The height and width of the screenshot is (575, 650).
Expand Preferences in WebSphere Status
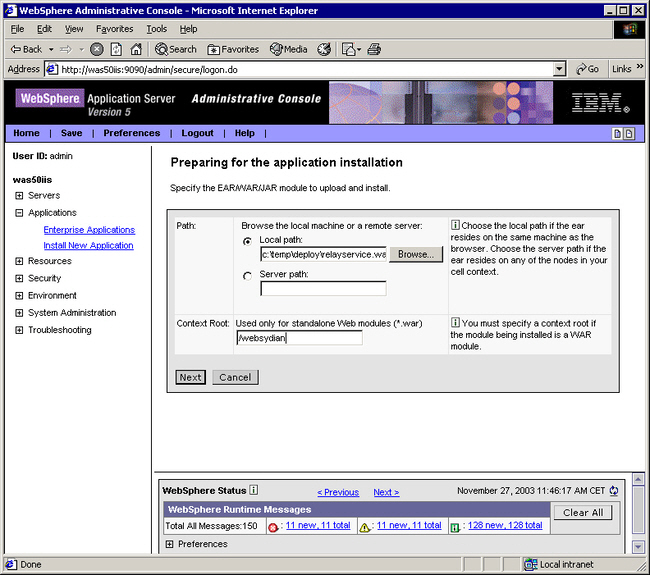point(169,544)
